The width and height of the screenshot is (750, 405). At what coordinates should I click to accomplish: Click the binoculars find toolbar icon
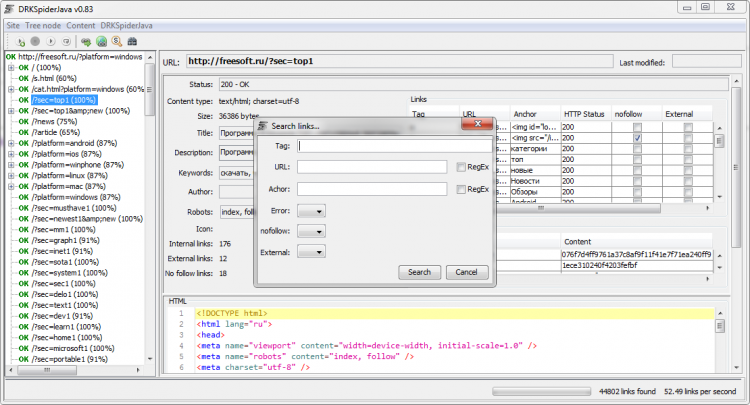click(x=132, y=41)
